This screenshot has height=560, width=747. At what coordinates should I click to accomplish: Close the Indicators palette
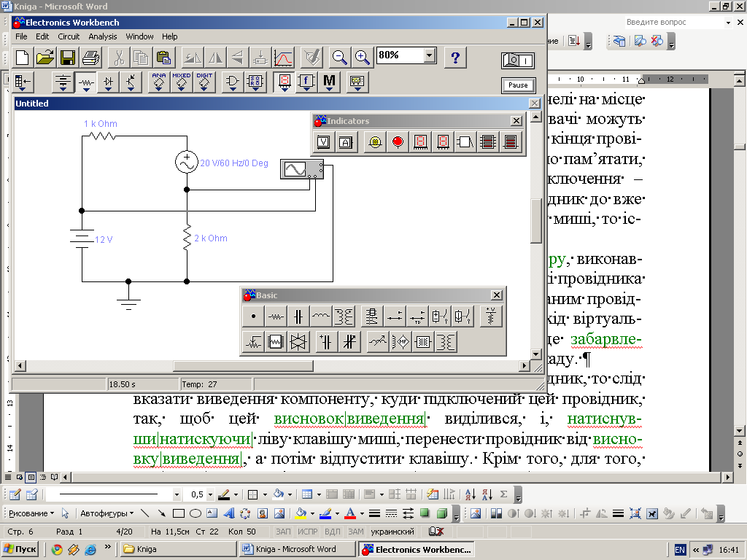(516, 121)
